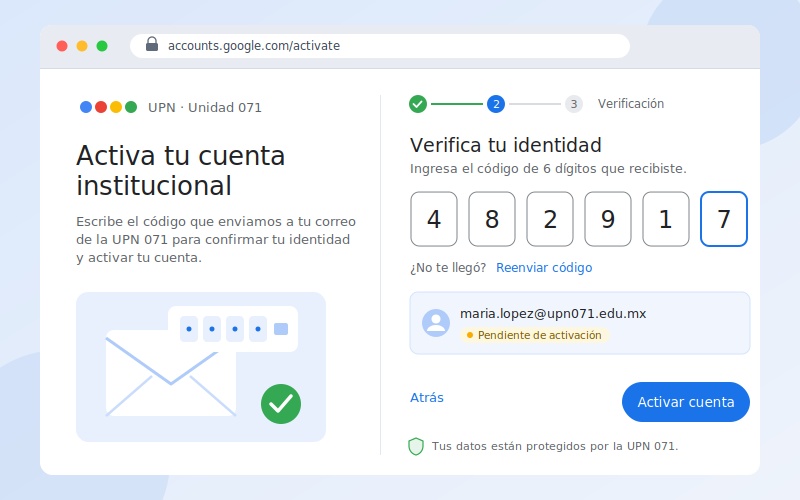Click the green maximize window dot
The image size is (800, 500).
(102, 46)
